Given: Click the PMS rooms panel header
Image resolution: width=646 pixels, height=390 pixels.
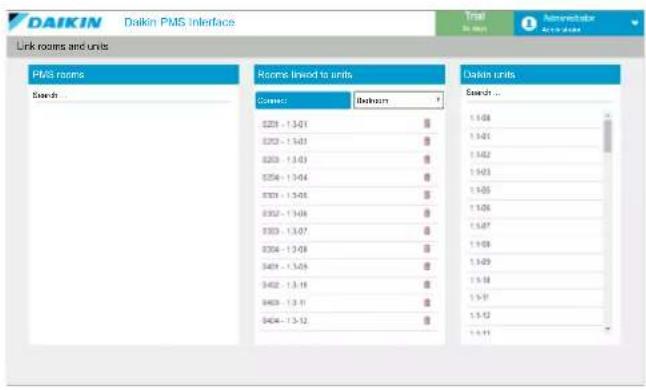Looking at the screenshot, I should click(133, 75).
